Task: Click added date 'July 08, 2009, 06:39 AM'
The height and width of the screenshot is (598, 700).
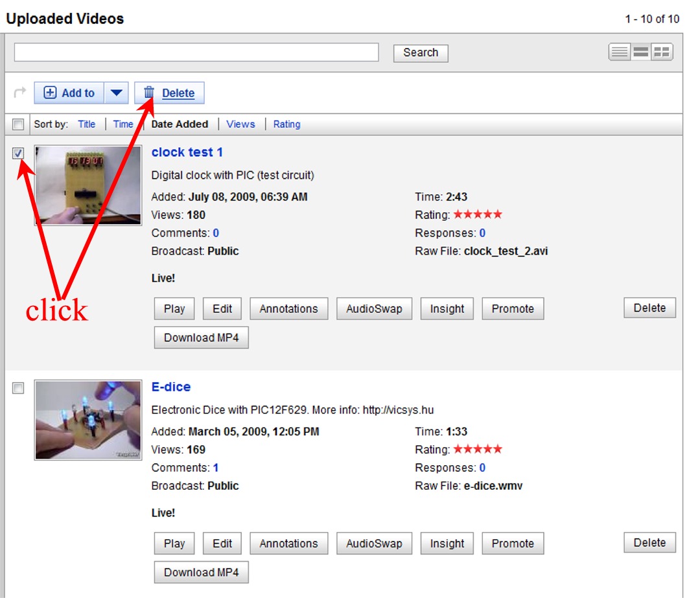Action: click(248, 197)
